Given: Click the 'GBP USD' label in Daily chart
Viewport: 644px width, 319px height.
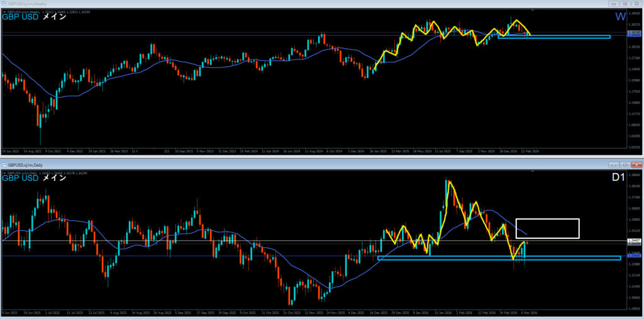Looking at the screenshot, I should [20, 179].
